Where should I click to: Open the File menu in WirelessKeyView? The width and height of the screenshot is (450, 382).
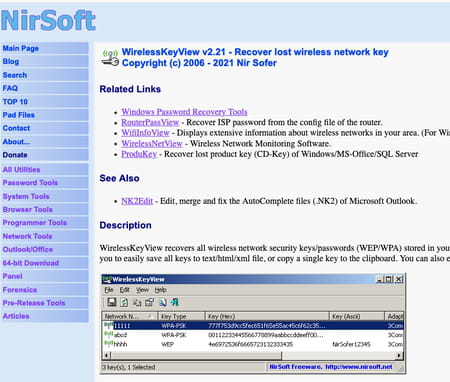(109, 290)
